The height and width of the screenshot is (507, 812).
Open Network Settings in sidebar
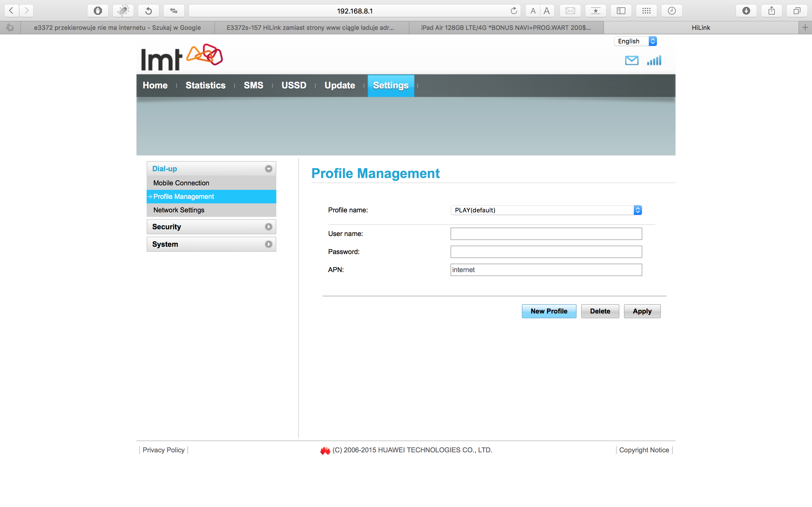(x=179, y=210)
